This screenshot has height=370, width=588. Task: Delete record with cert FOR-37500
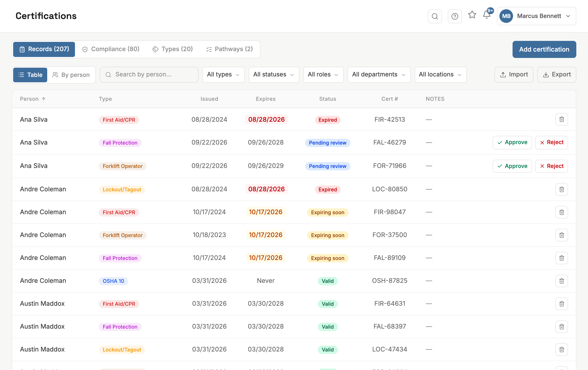tap(561, 235)
